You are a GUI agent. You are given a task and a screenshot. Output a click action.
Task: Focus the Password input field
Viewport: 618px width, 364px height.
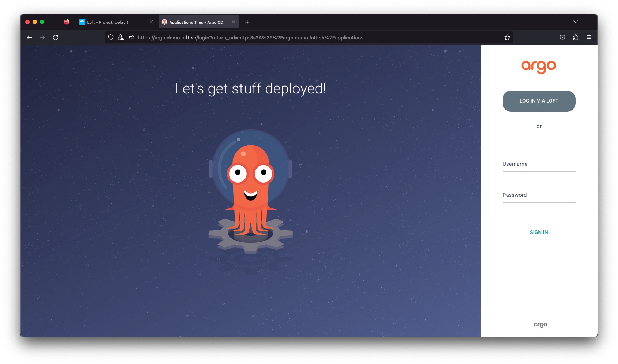[x=539, y=195]
